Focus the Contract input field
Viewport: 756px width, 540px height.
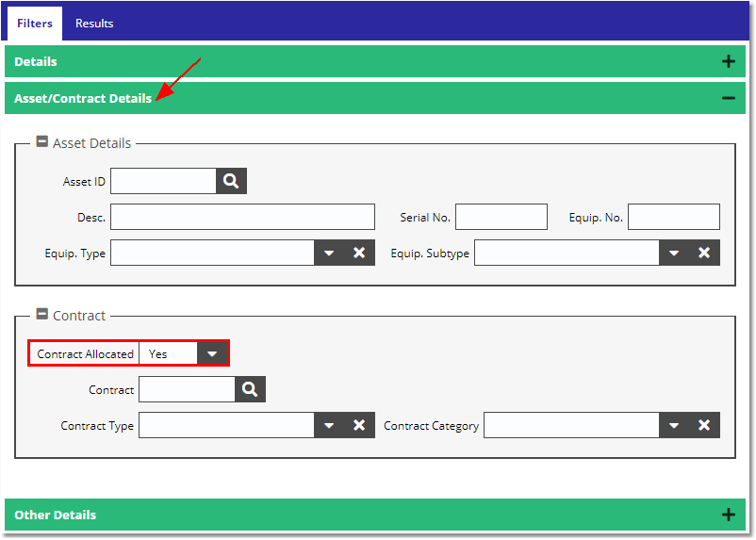[x=187, y=389]
